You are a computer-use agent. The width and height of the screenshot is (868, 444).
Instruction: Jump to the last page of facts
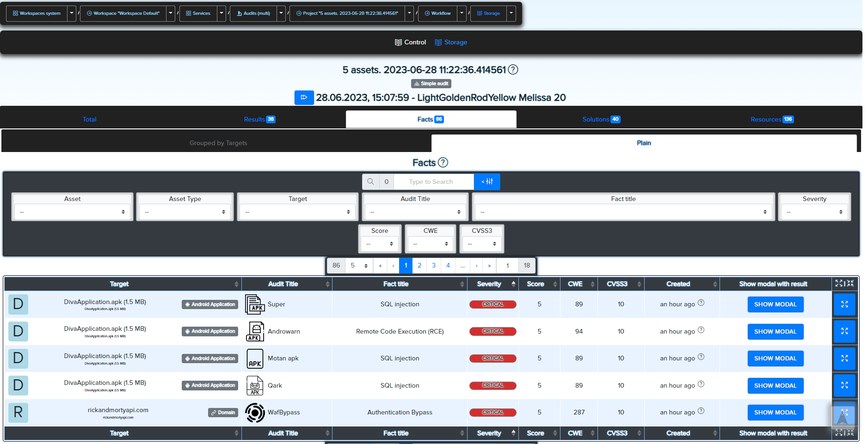(489, 266)
